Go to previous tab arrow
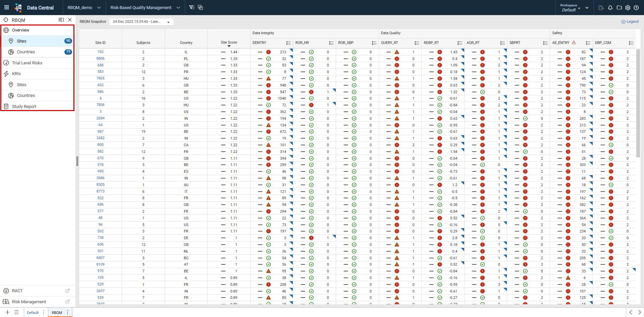 click(x=631, y=312)
